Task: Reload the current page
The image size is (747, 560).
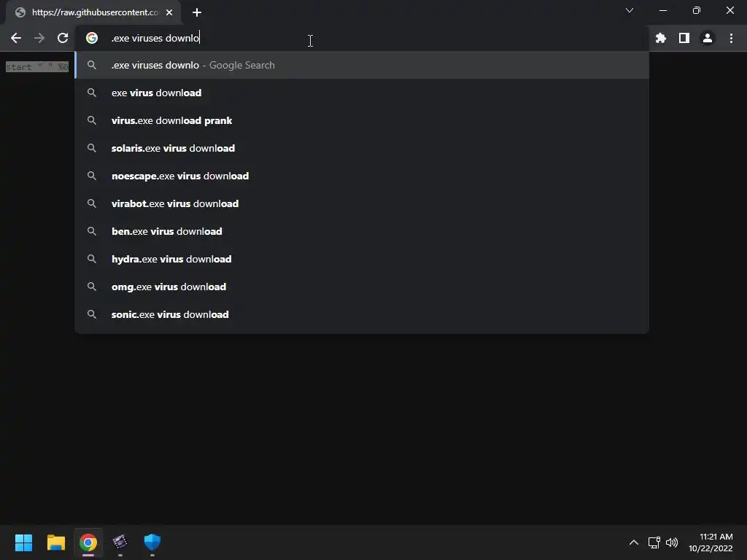Action: (x=63, y=38)
